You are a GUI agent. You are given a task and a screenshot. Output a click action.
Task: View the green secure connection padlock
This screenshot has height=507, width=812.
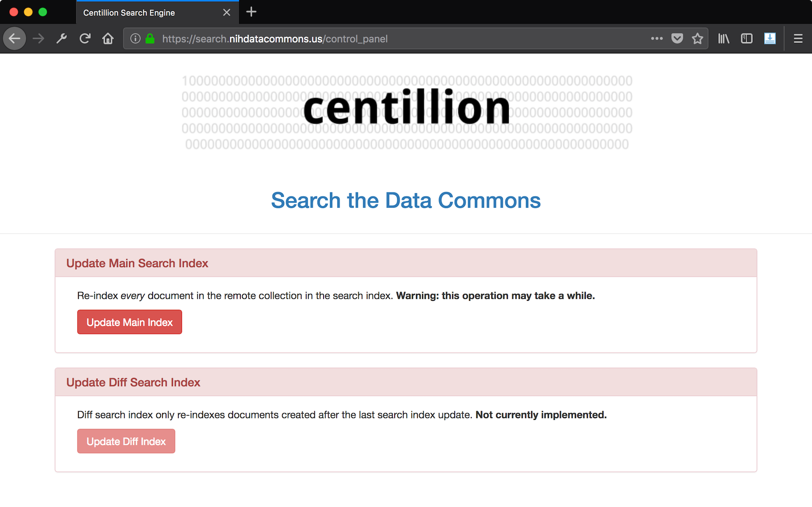pyautogui.click(x=150, y=39)
